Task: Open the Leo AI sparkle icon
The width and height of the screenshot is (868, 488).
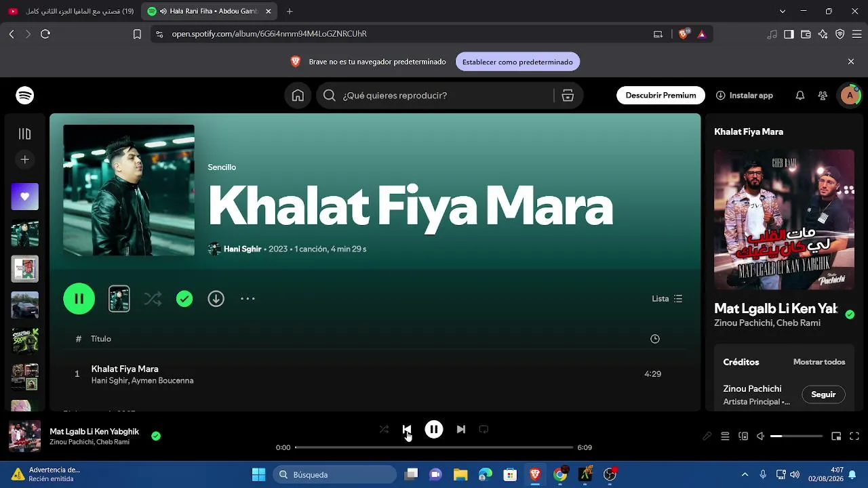Action: coord(823,34)
